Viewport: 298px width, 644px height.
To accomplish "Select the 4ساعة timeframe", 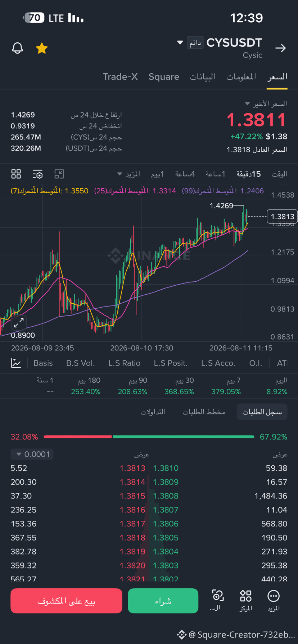I will 185,174.
